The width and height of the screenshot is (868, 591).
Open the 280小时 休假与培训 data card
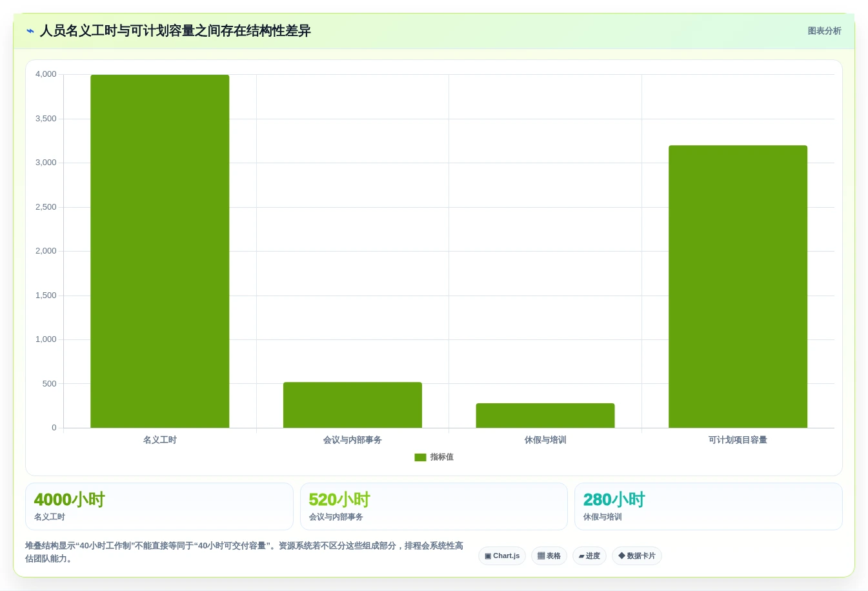[709, 506]
